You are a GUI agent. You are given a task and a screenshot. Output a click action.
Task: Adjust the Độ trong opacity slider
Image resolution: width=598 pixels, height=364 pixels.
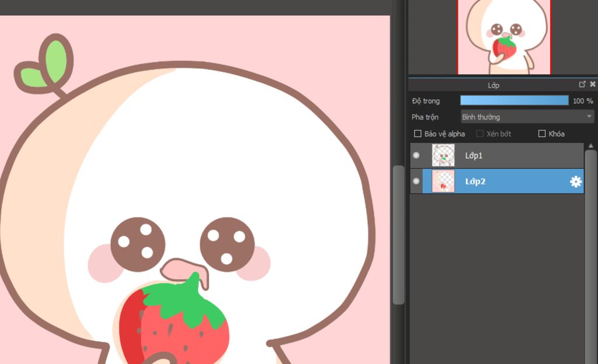click(514, 100)
